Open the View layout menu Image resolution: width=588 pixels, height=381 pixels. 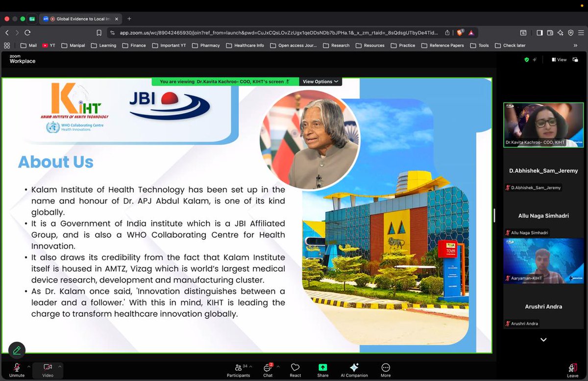coord(559,59)
